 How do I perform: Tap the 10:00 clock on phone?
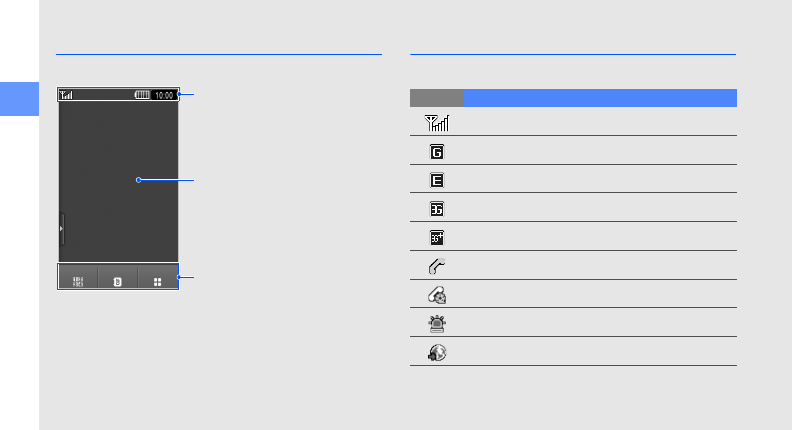pyautogui.click(x=165, y=96)
